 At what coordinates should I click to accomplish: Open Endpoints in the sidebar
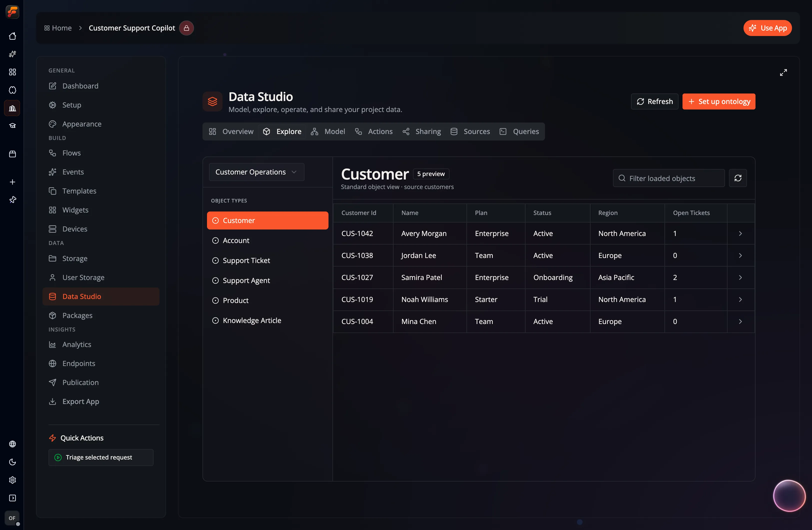pos(101,363)
